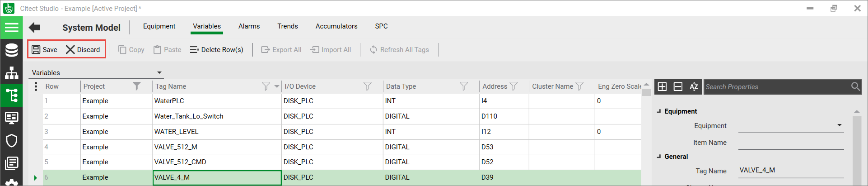Image resolution: width=868 pixels, height=186 pixels.
Task: Open the Topology activity in sidebar
Action: point(11,72)
